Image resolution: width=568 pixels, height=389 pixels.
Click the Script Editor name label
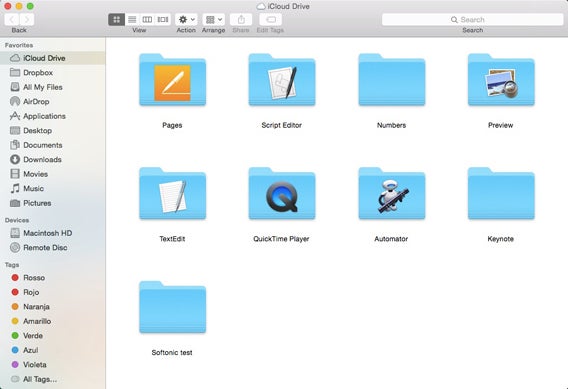pos(282,125)
